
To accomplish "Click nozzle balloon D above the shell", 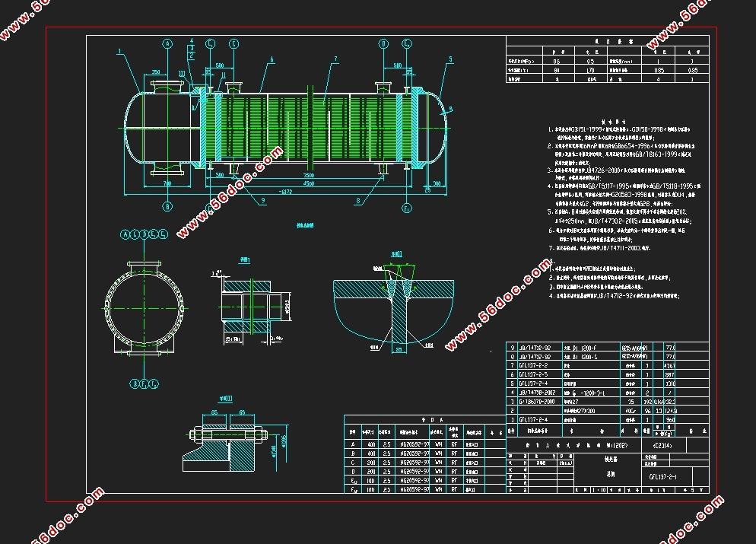I will point(383,44).
